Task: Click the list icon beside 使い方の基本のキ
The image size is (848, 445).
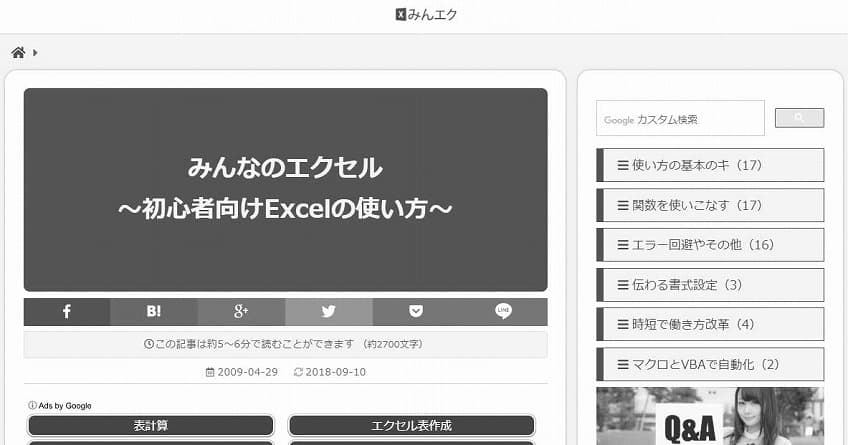Action: point(623,165)
